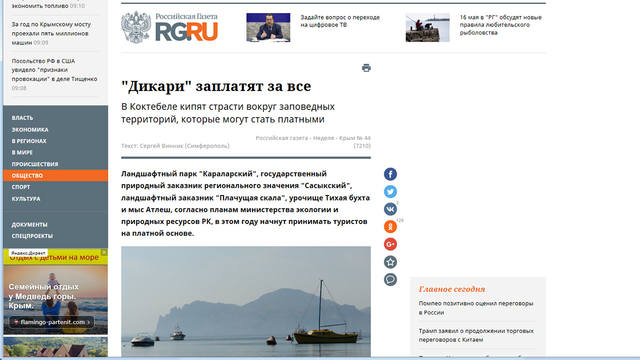
Task: Click the Яндекс.Директ ad label
Action: pos(28,253)
